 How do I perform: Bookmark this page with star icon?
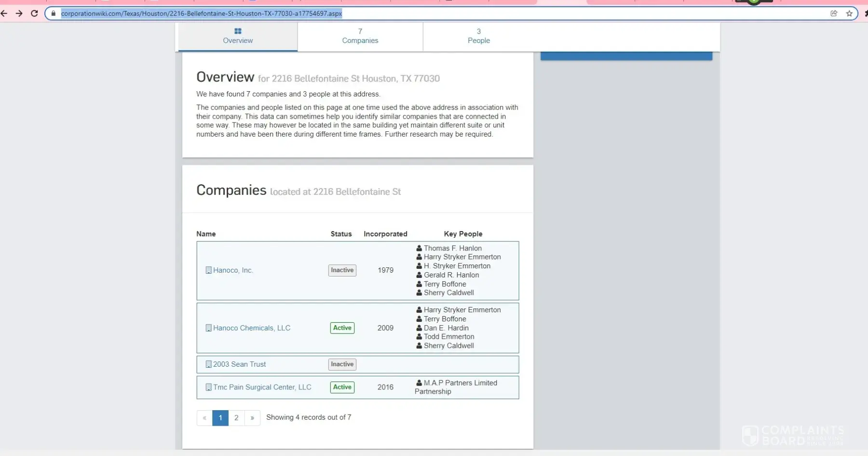pos(849,14)
